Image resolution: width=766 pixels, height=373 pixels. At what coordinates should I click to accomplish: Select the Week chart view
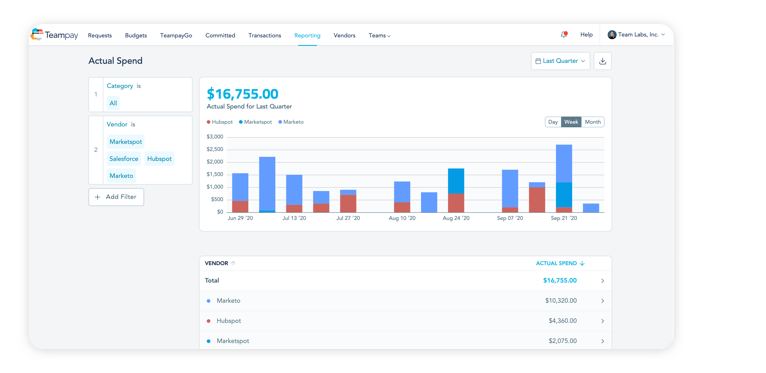[x=571, y=122]
